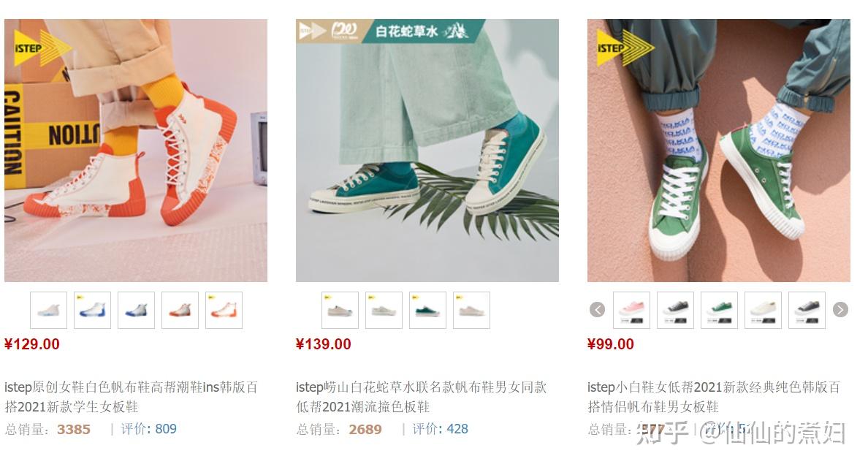Select the dark green sneaker variant thumbnail
Viewport: 868px width, 467px height.
pos(428,310)
